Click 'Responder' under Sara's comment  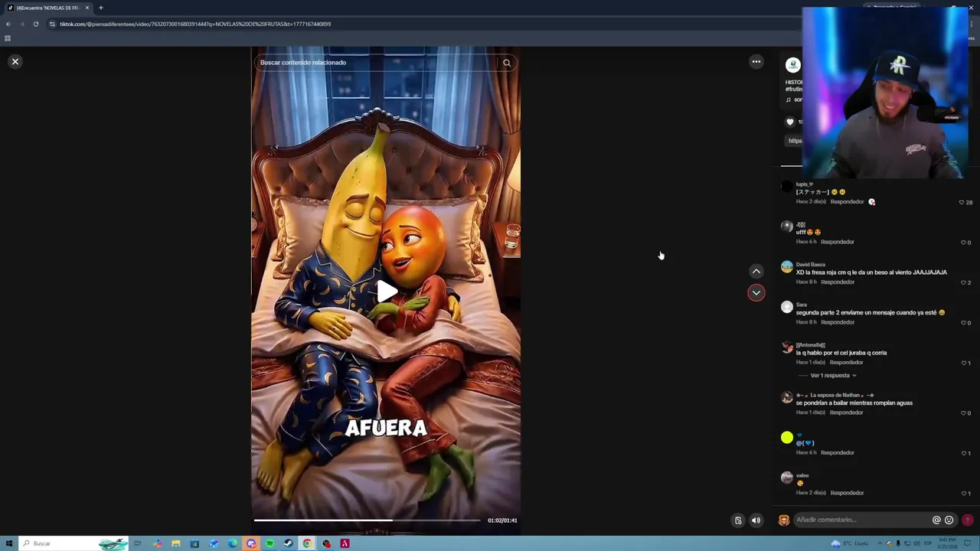[x=838, y=322]
